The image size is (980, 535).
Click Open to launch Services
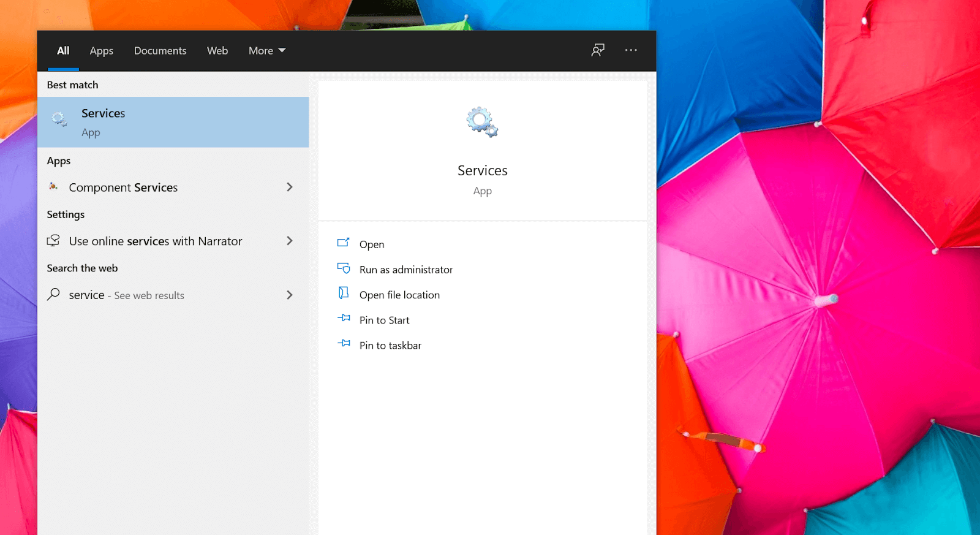[x=372, y=245]
